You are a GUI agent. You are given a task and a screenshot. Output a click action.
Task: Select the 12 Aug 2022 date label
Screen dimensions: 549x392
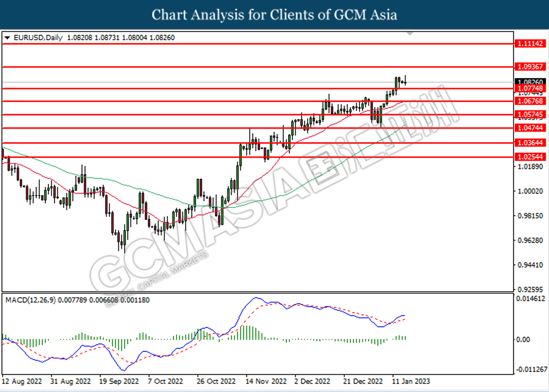[22, 381]
